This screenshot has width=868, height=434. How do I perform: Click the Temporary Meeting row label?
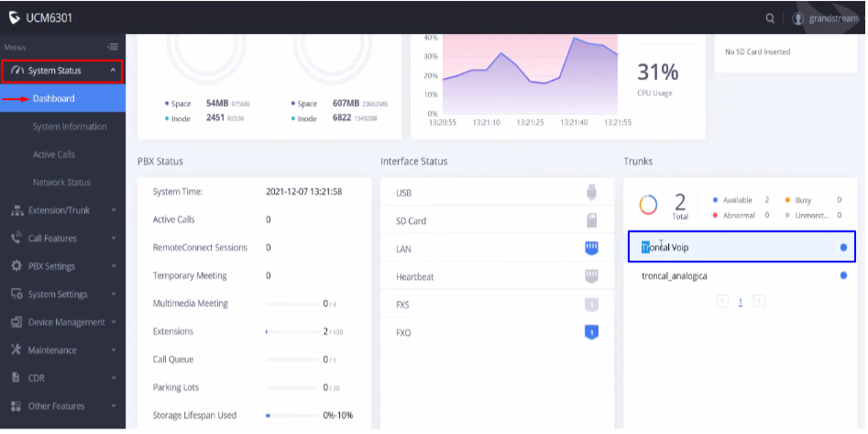pos(190,275)
